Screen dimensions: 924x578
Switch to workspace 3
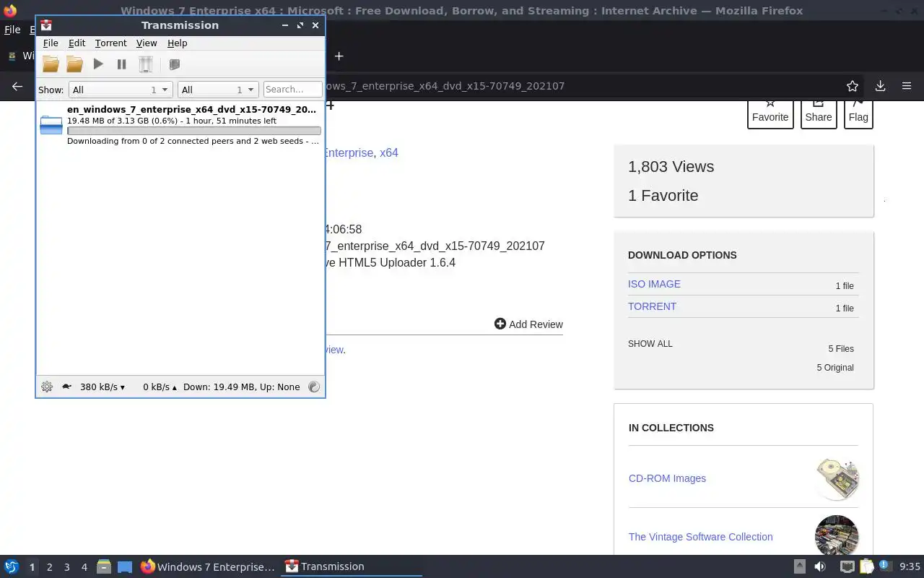click(66, 567)
